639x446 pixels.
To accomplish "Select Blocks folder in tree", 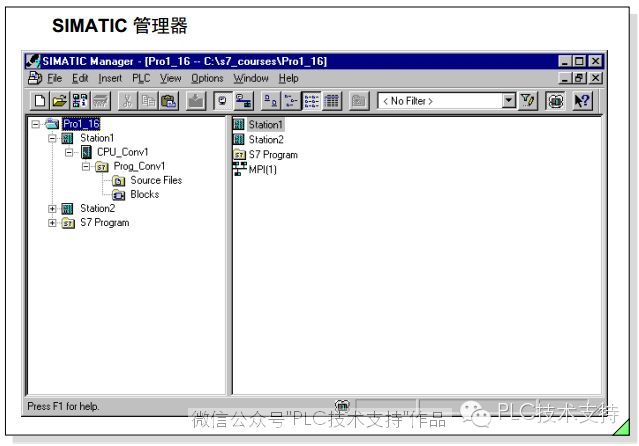I will (145, 194).
